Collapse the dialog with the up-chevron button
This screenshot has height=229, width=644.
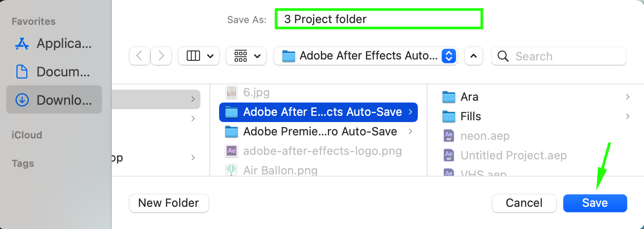473,56
